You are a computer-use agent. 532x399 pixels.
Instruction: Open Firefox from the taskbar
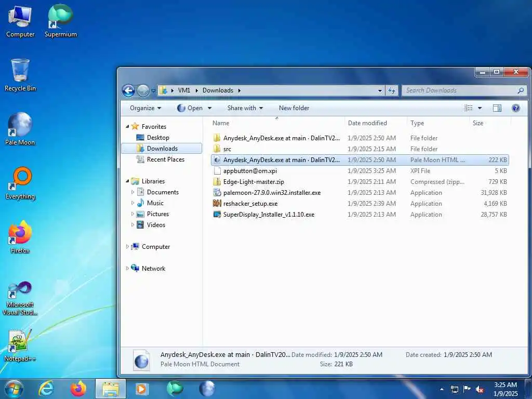point(78,389)
